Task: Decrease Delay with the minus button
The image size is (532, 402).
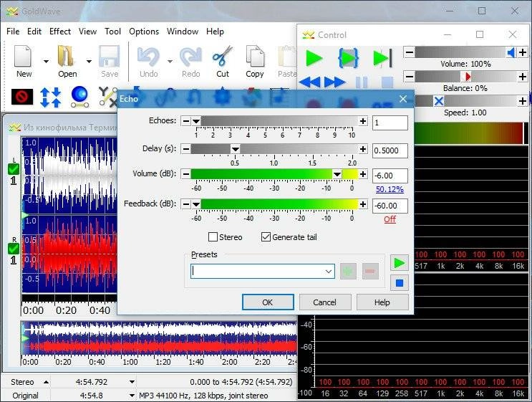Action: tap(186, 149)
